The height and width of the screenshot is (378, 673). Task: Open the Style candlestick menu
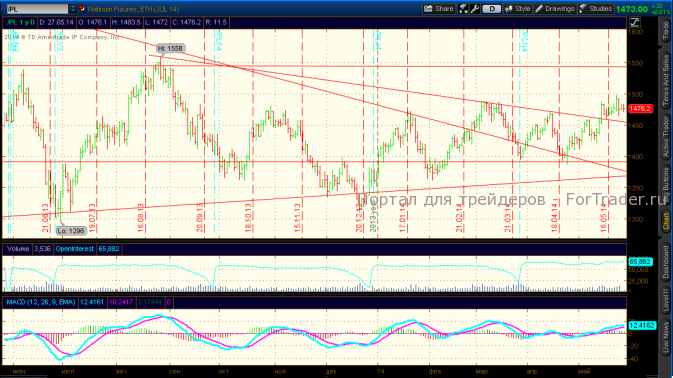pyautogui.click(x=518, y=9)
